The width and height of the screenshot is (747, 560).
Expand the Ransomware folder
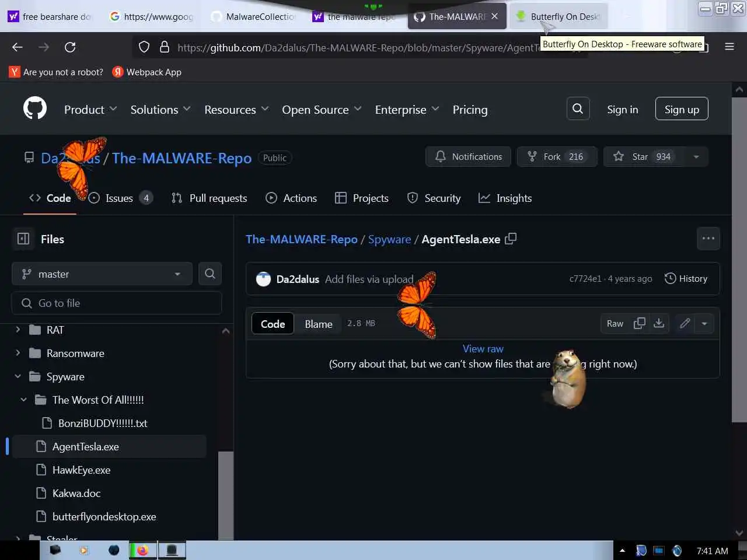18,353
